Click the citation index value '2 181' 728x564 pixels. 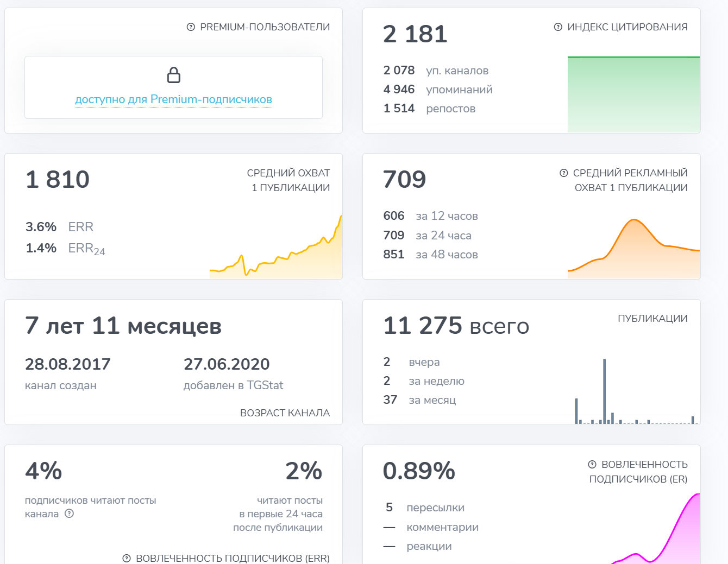pos(415,34)
